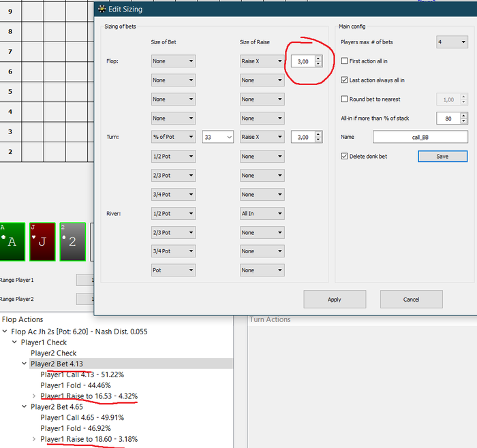Uncheck Delete donk bet checkbox

click(344, 156)
